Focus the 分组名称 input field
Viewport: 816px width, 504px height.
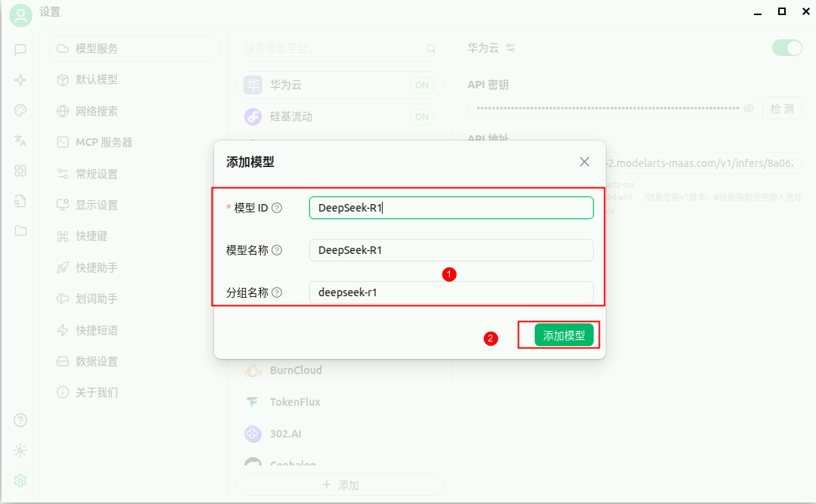[451, 292]
